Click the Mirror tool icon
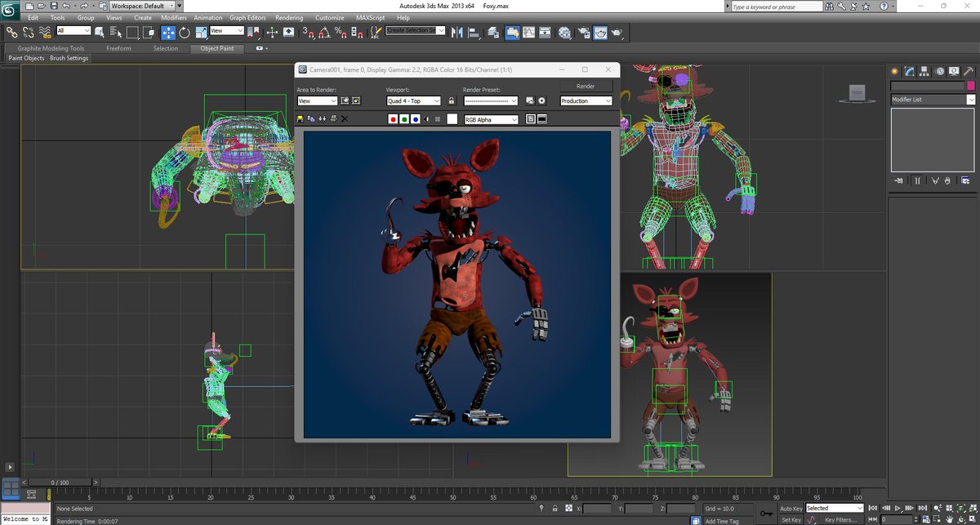Image resolution: width=980 pixels, height=525 pixels. coord(457,32)
